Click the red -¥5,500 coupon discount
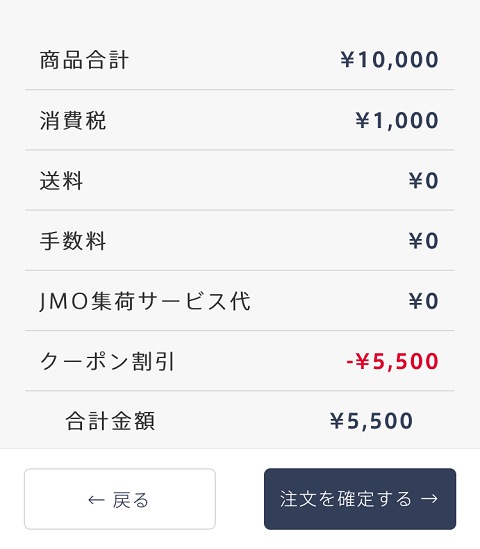The height and width of the screenshot is (549, 480). point(392,361)
